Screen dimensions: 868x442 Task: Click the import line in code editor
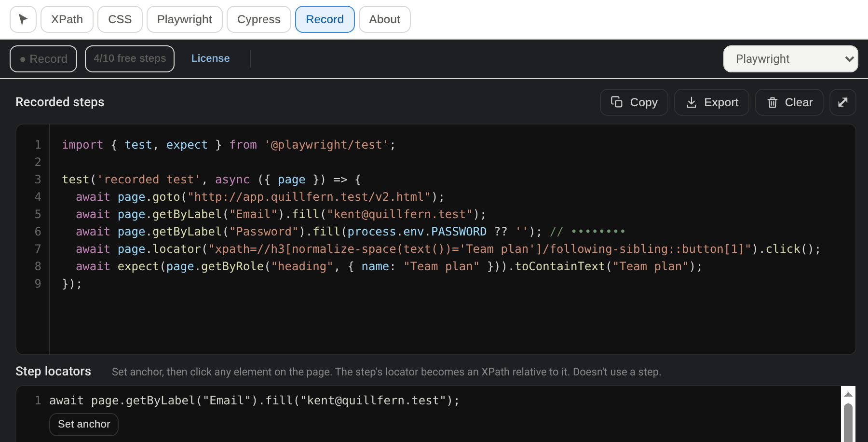tap(229, 145)
